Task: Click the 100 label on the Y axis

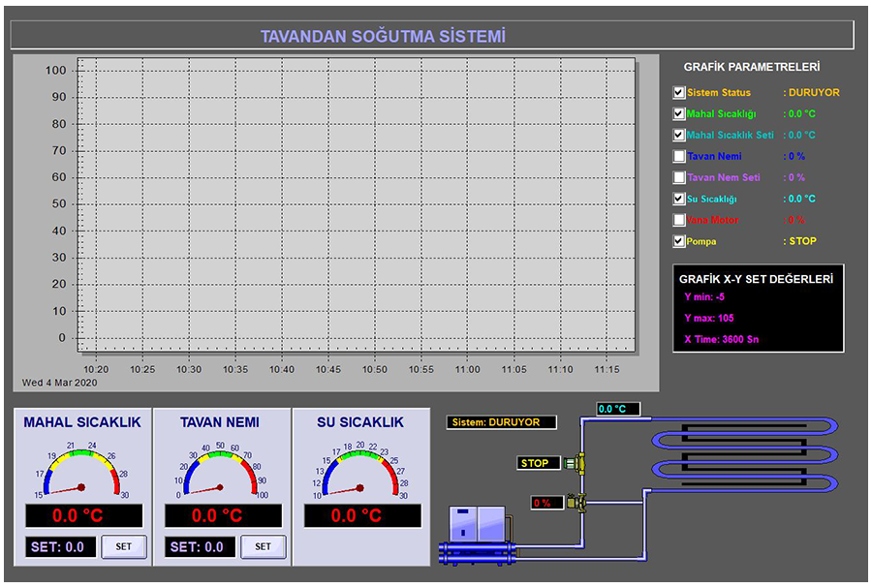Action: pos(55,70)
